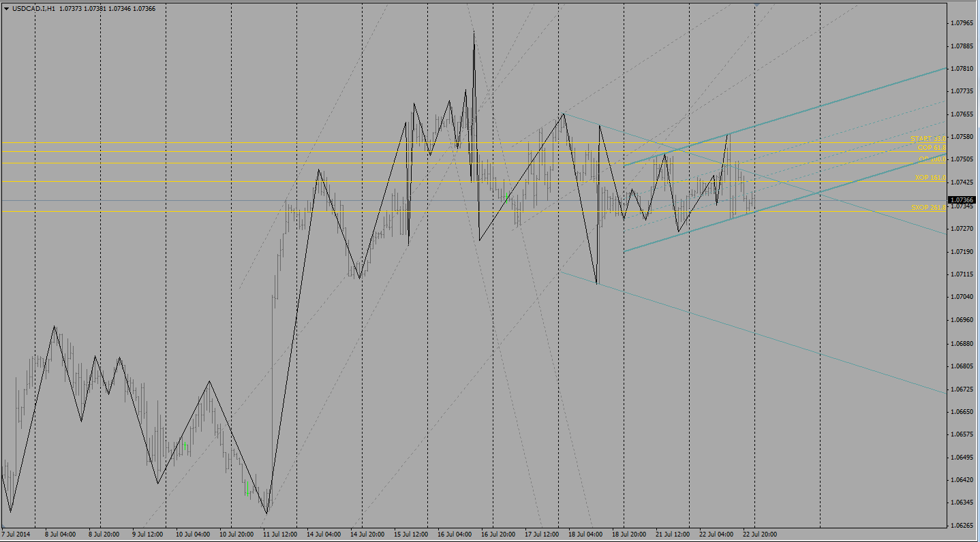The image size is (980, 542).
Task: Click the 11 Jul 12:00 time label
Action: [x=280, y=535]
